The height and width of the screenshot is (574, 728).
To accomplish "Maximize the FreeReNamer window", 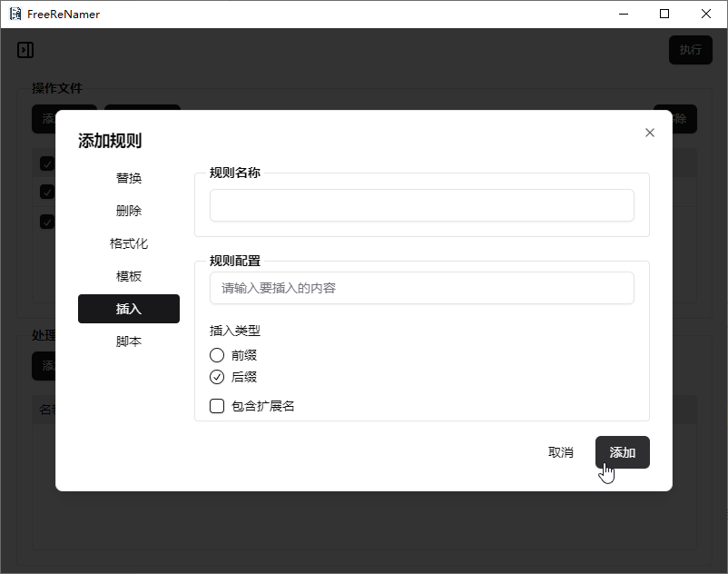I will (x=664, y=15).
